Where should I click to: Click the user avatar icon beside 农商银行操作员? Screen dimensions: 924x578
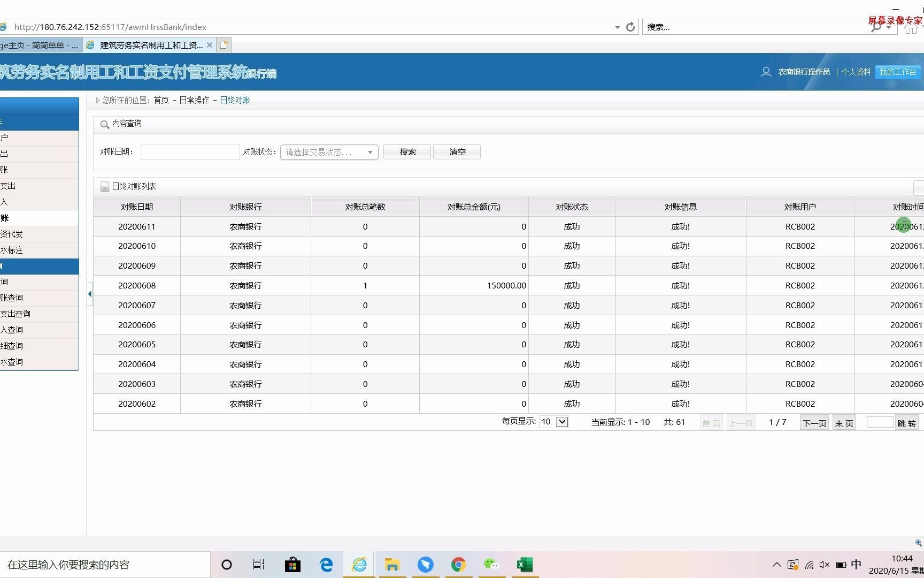(766, 72)
